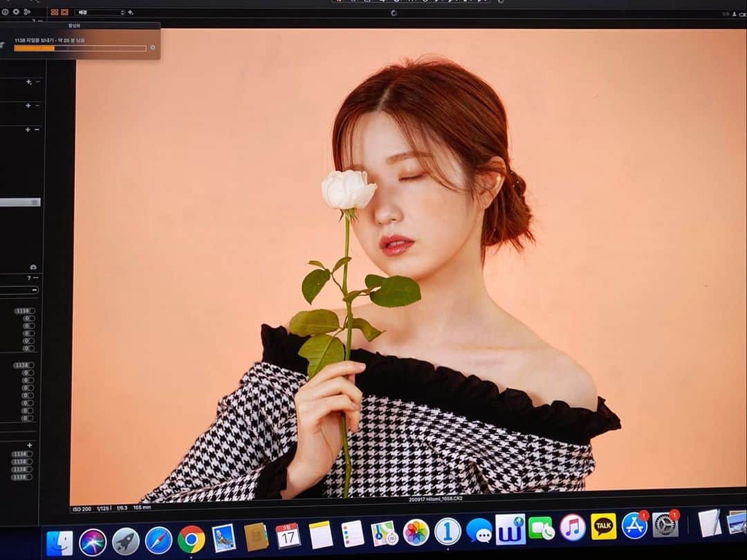Screen dimensions: 747x560
Task: Open Preview app at the dock's end
Action: pyautogui.click(x=737, y=522)
